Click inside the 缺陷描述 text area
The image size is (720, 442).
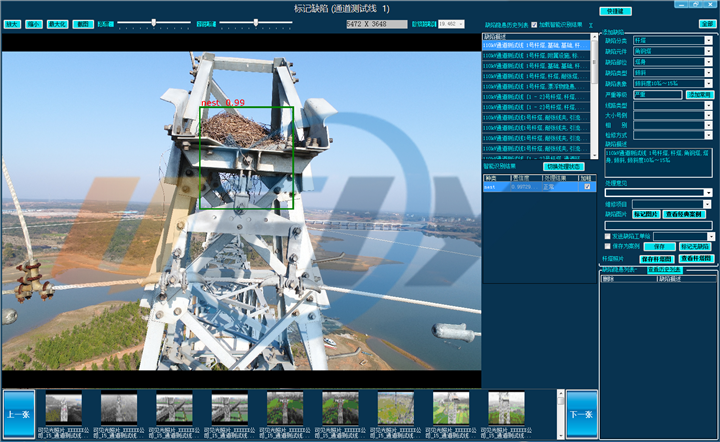pos(658,163)
